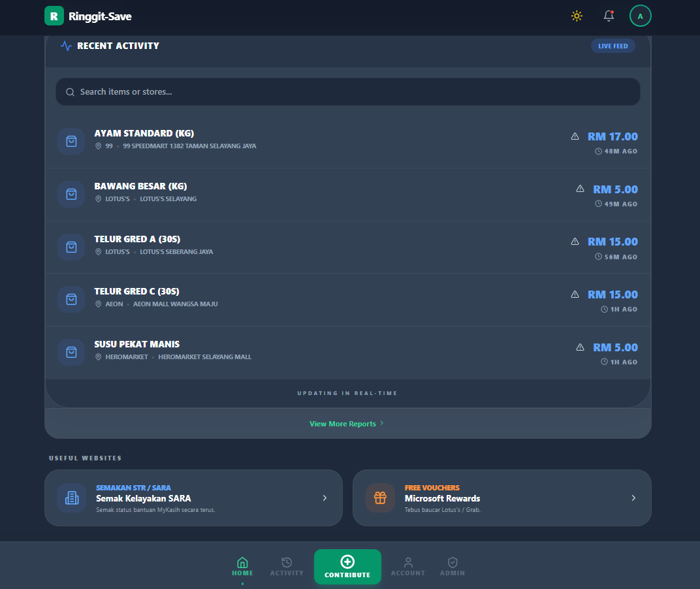Click shopping bag icon for Susu Pekat Manis
700x589 pixels.
pyautogui.click(x=71, y=352)
